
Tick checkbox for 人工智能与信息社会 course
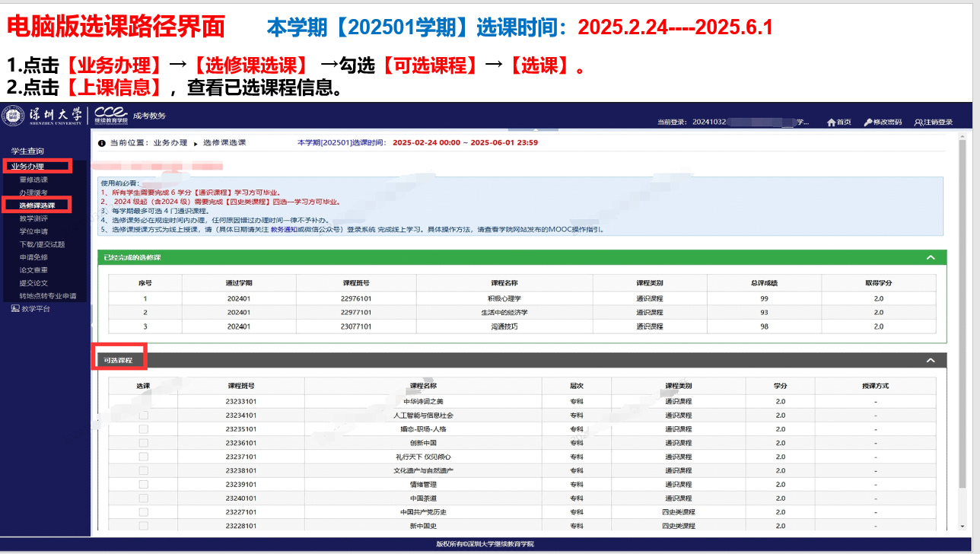(144, 415)
